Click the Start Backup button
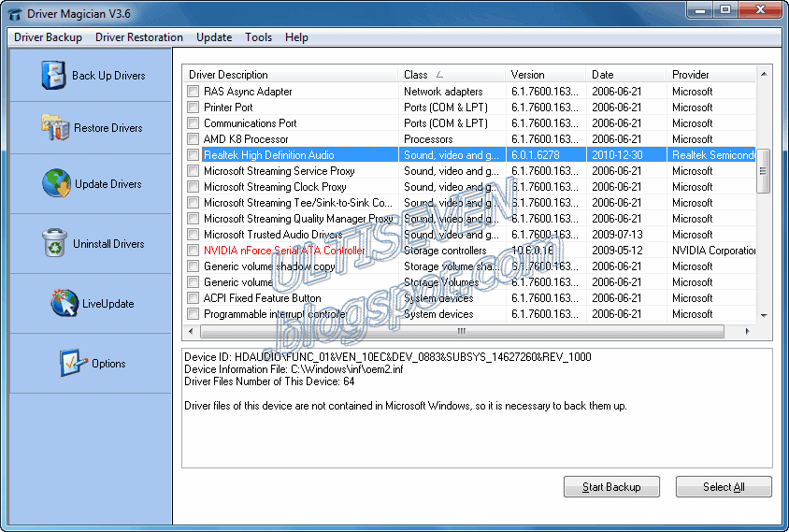 tap(611, 487)
